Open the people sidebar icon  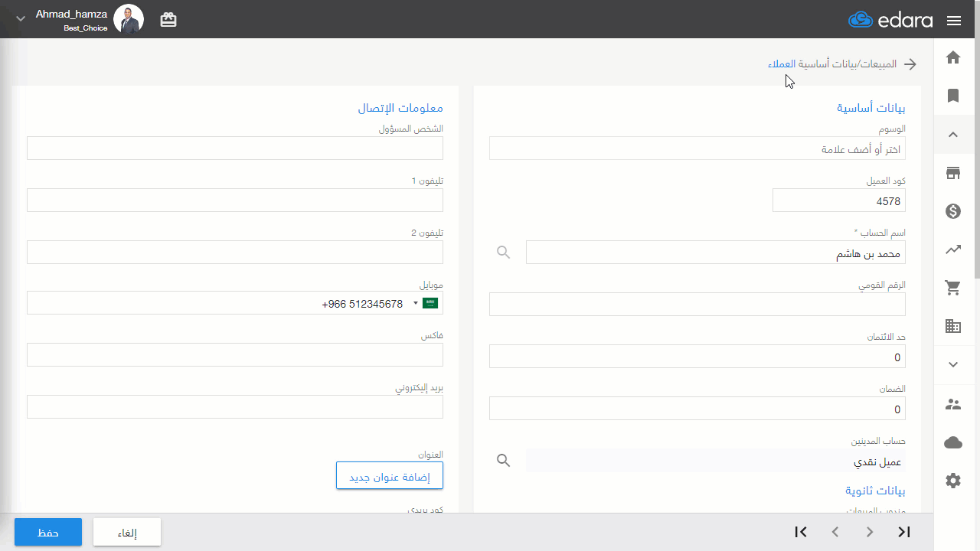tap(953, 404)
